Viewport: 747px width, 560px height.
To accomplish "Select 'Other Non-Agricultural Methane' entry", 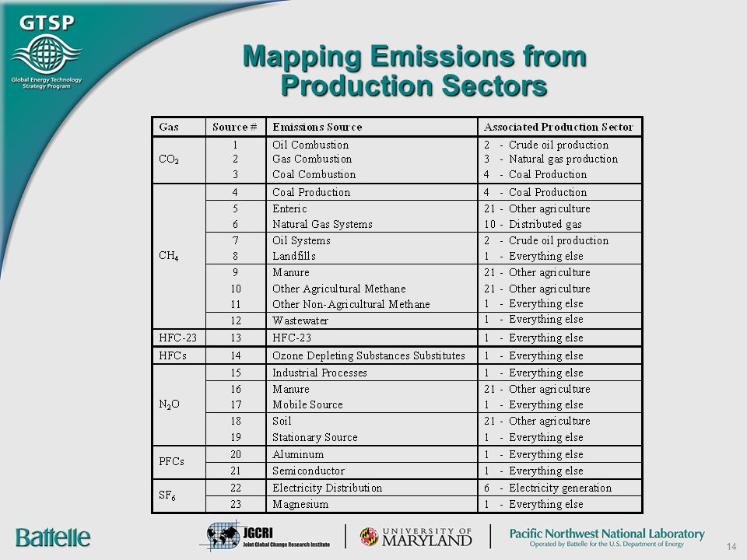I will tap(351, 304).
